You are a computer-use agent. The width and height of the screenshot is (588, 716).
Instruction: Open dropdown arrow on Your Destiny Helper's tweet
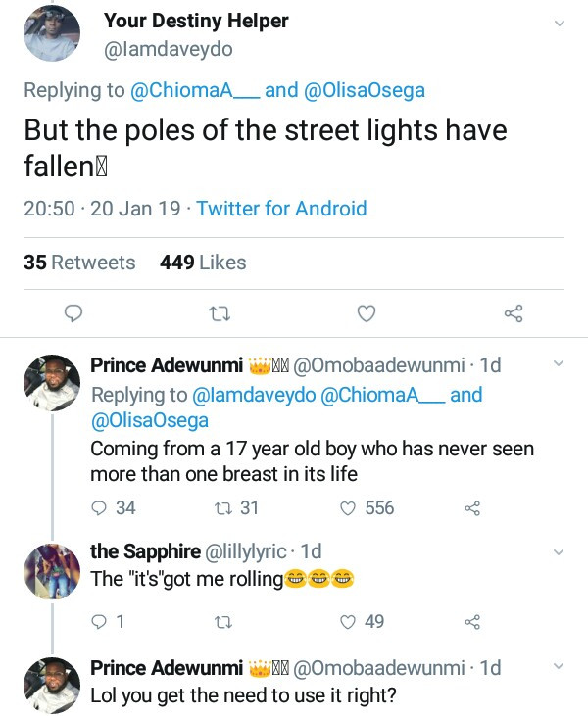560,24
